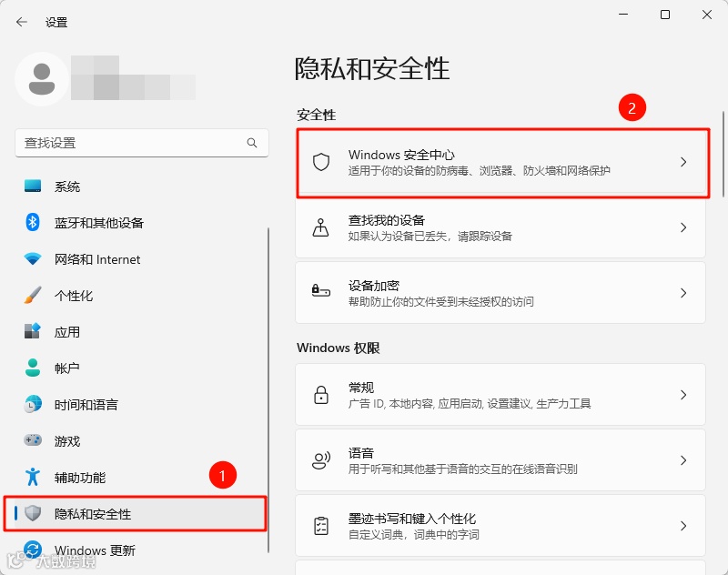Click the Windows 更新 sync icon
The width and height of the screenshot is (728, 575).
[33, 550]
